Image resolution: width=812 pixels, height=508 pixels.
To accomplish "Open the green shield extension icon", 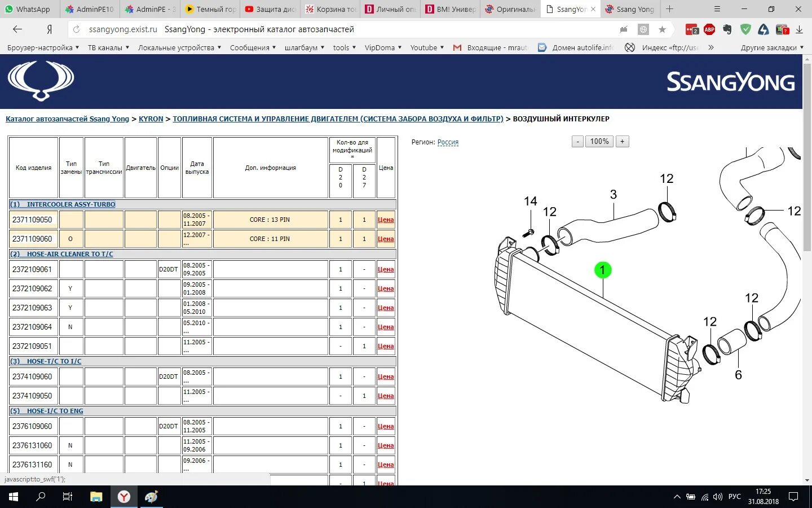I will [745, 29].
